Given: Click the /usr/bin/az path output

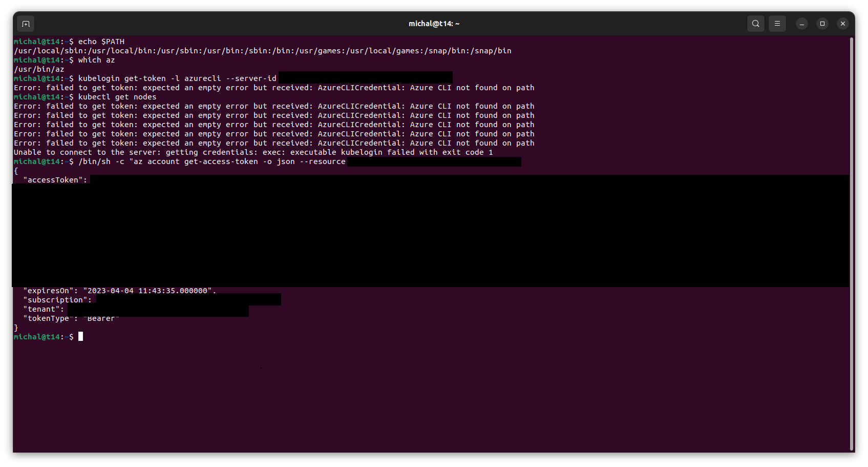Looking at the screenshot, I should [x=39, y=69].
